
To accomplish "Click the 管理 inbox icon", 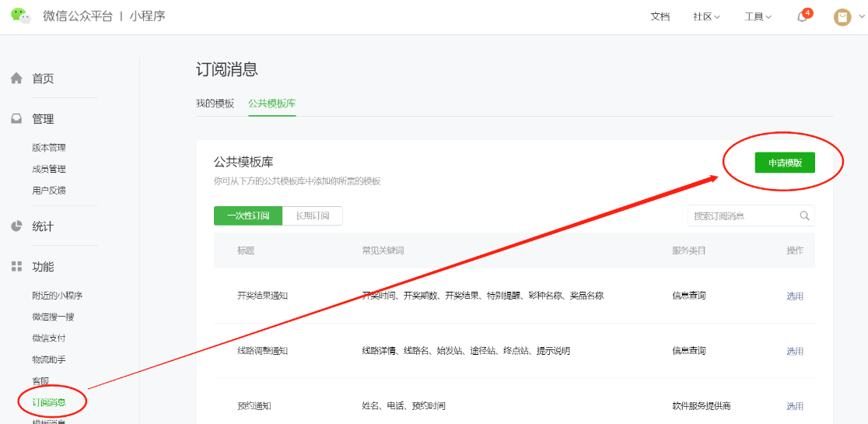I will 16,119.
